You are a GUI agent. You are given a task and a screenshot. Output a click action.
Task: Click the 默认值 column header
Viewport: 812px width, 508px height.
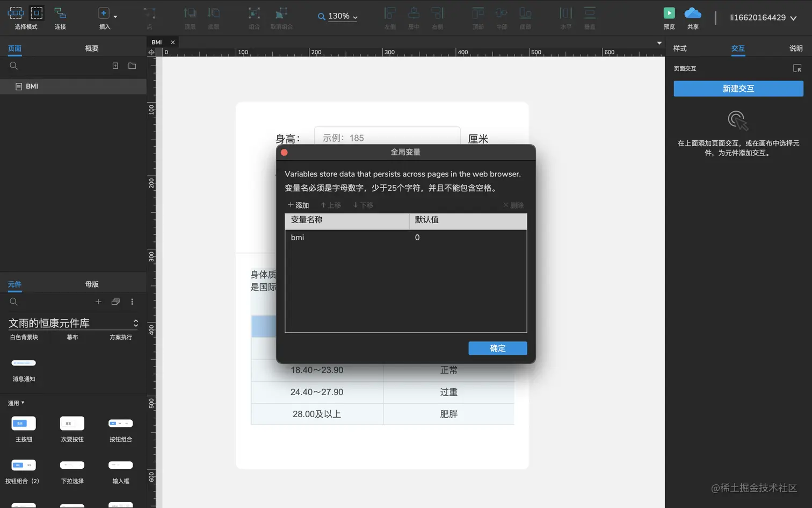(x=468, y=220)
